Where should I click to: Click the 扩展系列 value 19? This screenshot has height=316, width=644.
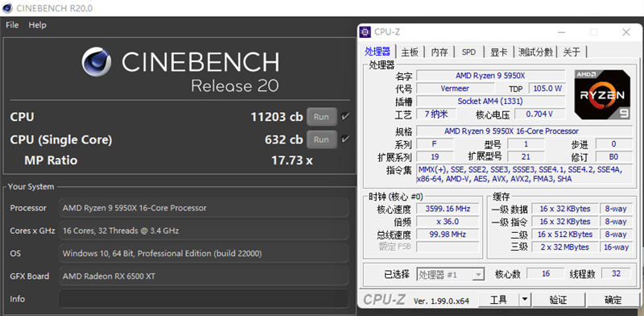436,156
